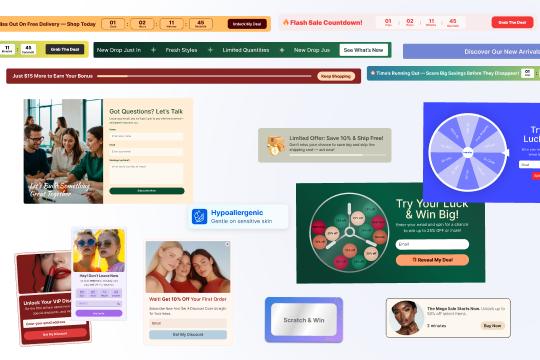
Task: Click the team photo in Got Questions popup
Action: click(x=63, y=151)
